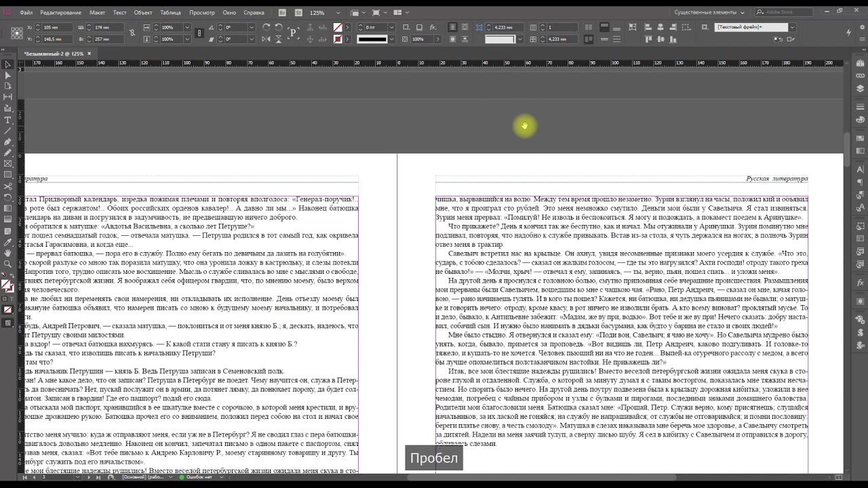868x488 pixels.
Task: Open the Просмотр menu
Action: pos(202,12)
